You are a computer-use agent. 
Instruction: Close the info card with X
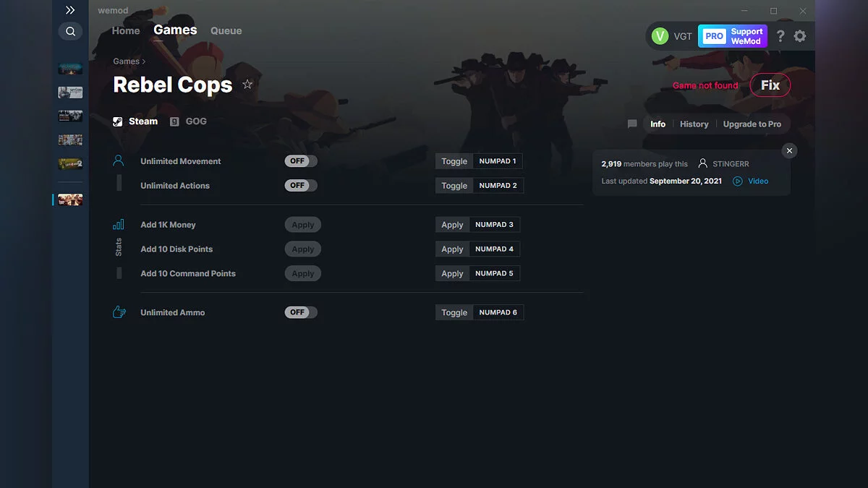pos(789,150)
